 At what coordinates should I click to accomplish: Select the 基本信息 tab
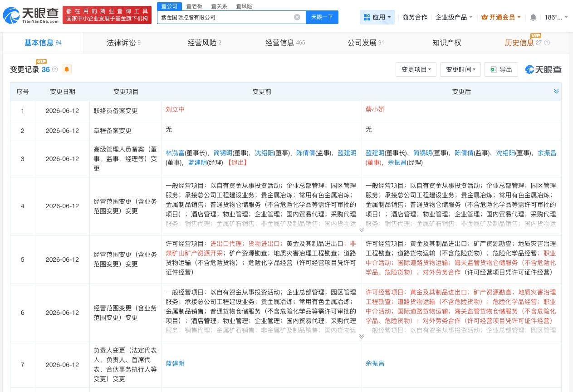coord(43,43)
